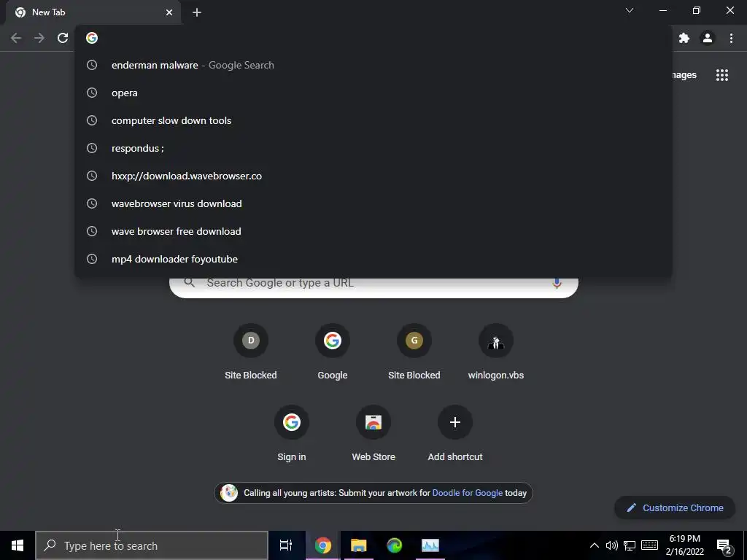Open the Extensions puzzle icon
This screenshot has height=560, width=747.
(684, 38)
